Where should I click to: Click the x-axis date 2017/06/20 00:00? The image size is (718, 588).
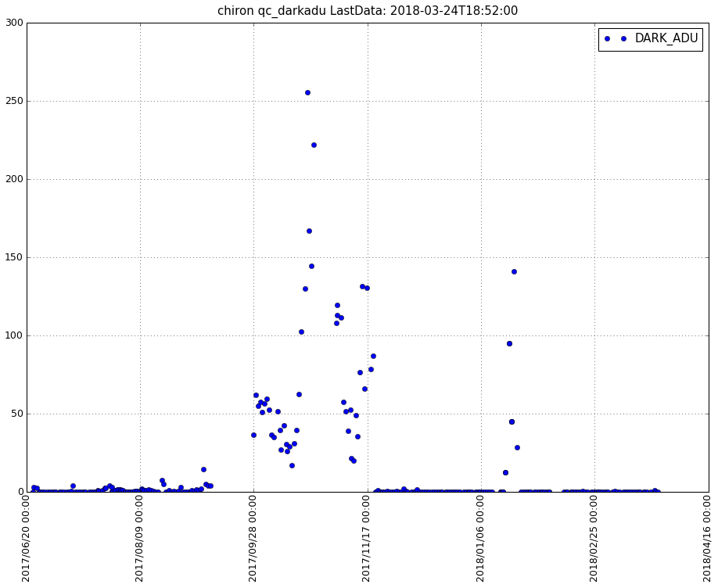pyautogui.click(x=26, y=539)
